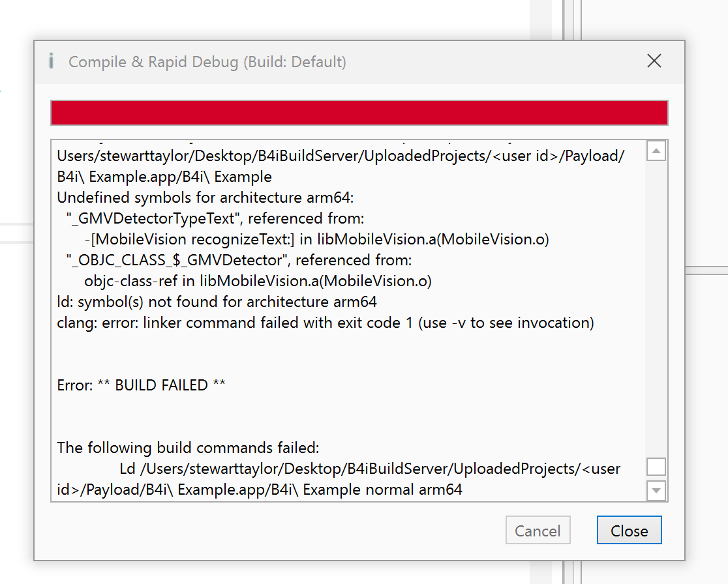Click the red build progress bar
Image resolution: width=728 pixels, height=584 pixels.
359,113
